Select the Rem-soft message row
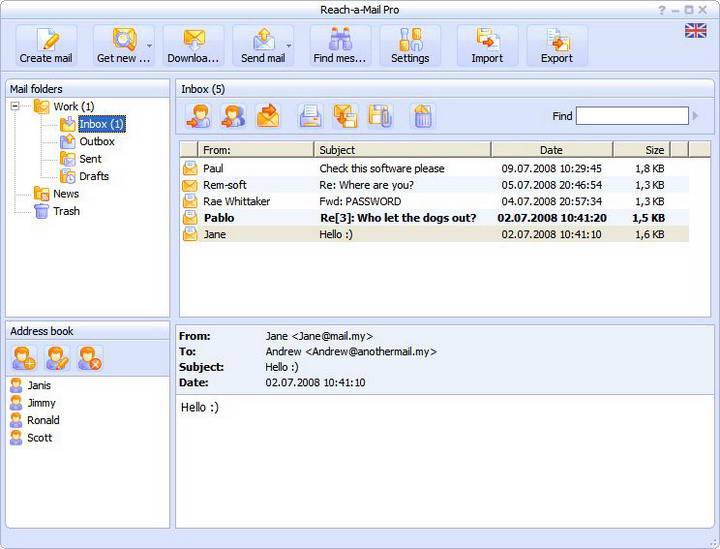Screen dimensions: 720x549 coord(434,185)
